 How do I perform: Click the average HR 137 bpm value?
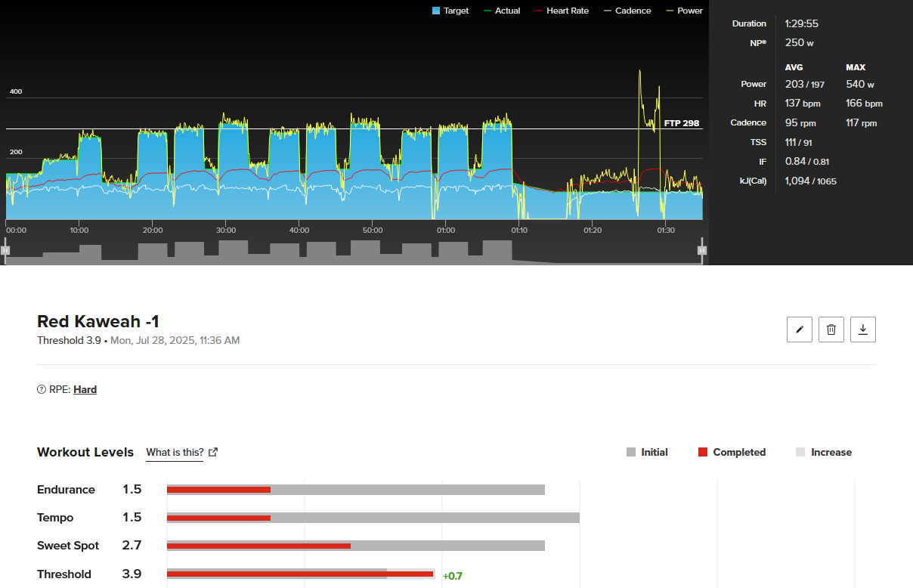pos(803,104)
